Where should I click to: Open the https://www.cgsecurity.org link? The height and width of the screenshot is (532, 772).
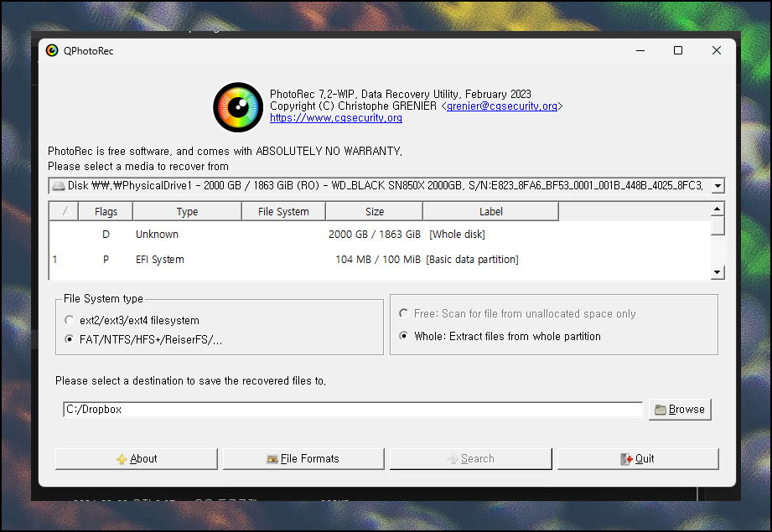point(336,118)
